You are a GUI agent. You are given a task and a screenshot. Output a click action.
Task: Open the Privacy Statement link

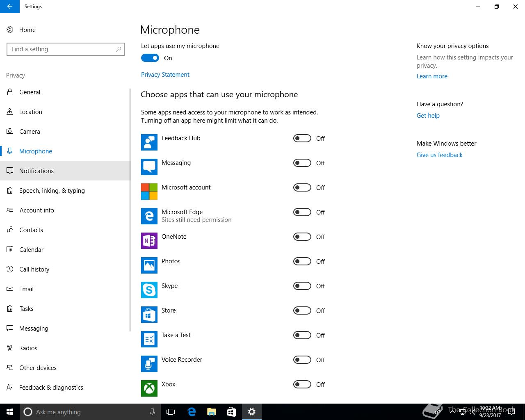coord(165,75)
